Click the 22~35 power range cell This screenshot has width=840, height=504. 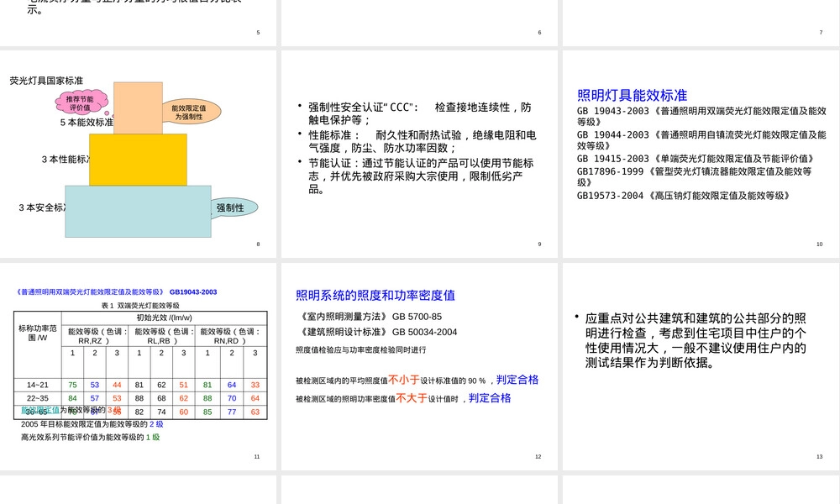coord(38,398)
